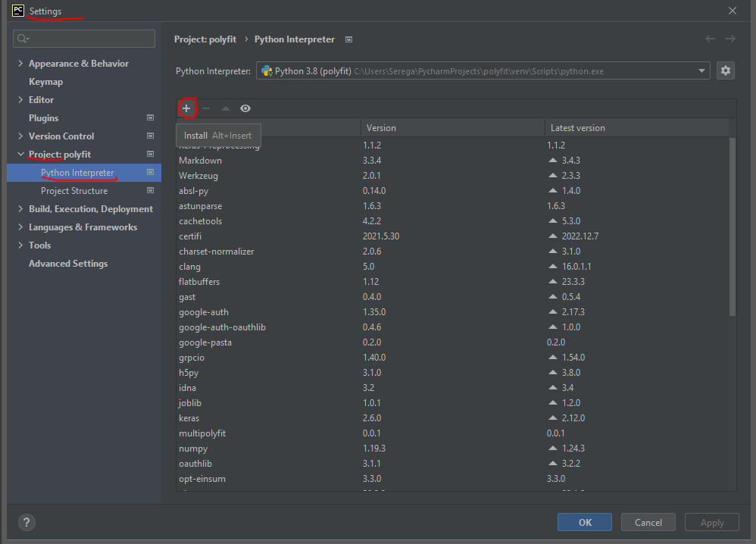Select the h5py package row
The image size is (756, 544).
point(453,372)
